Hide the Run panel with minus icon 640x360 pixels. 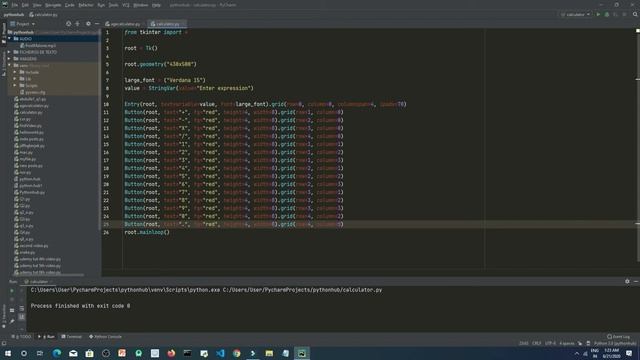636,281
